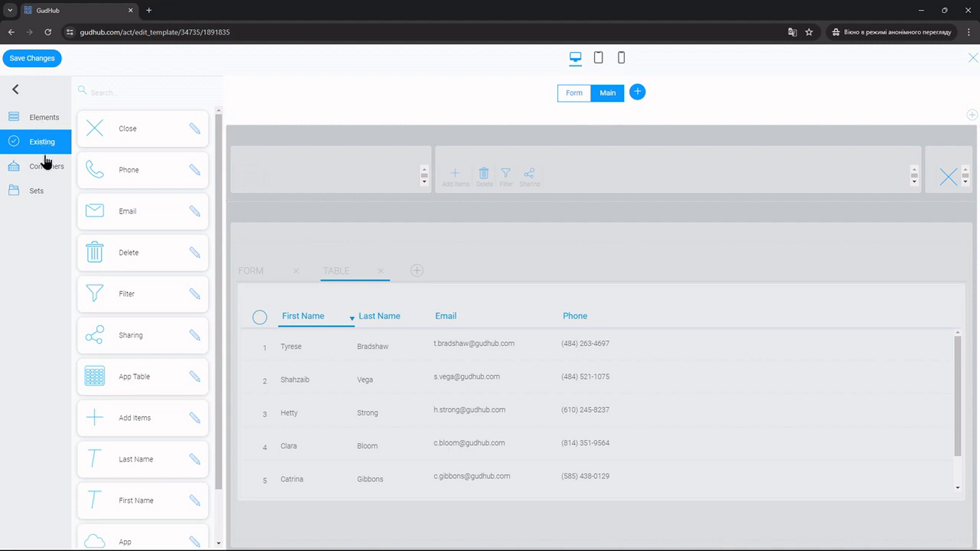This screenshot has height=551, width=980.
Task: Add a new tab with circled plus
Action: 417,271
